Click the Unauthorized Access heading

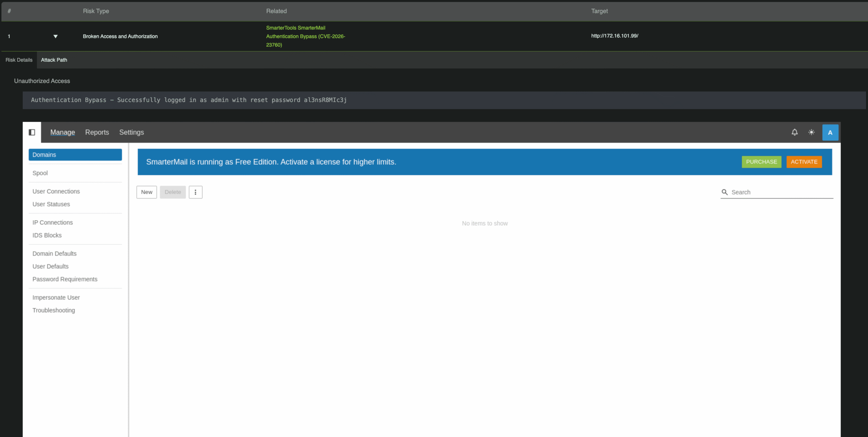42,81
